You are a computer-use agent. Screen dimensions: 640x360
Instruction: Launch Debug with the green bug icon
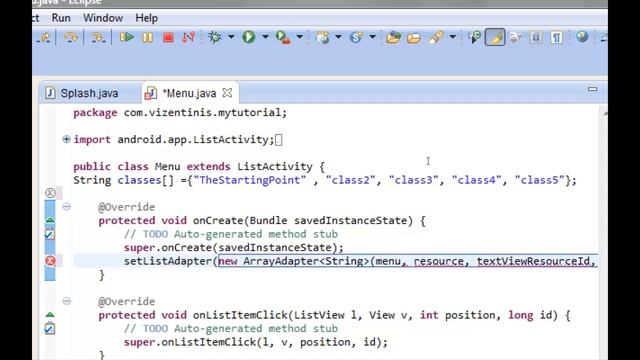tap(215, 37)
